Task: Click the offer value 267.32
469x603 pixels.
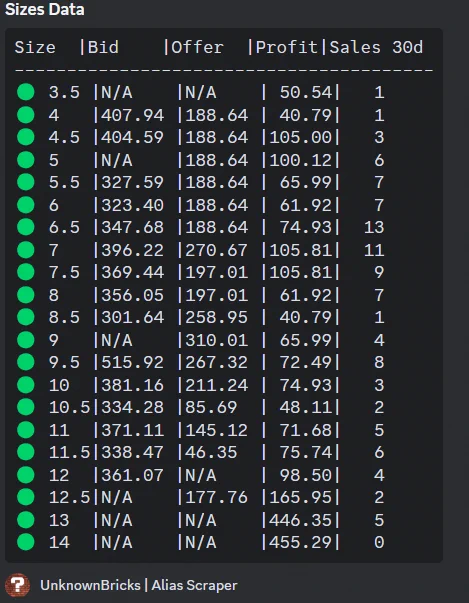Action: click(216, 363)
